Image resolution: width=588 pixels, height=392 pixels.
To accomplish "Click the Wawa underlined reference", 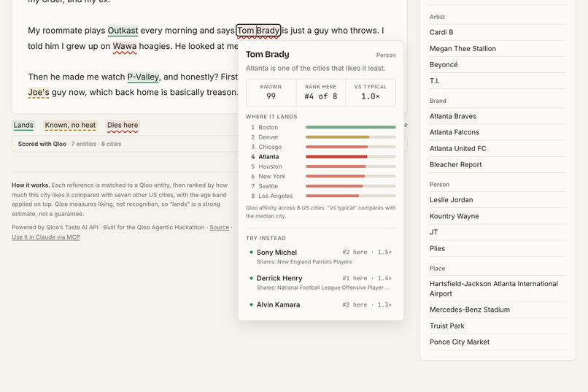I will [125, 47].
